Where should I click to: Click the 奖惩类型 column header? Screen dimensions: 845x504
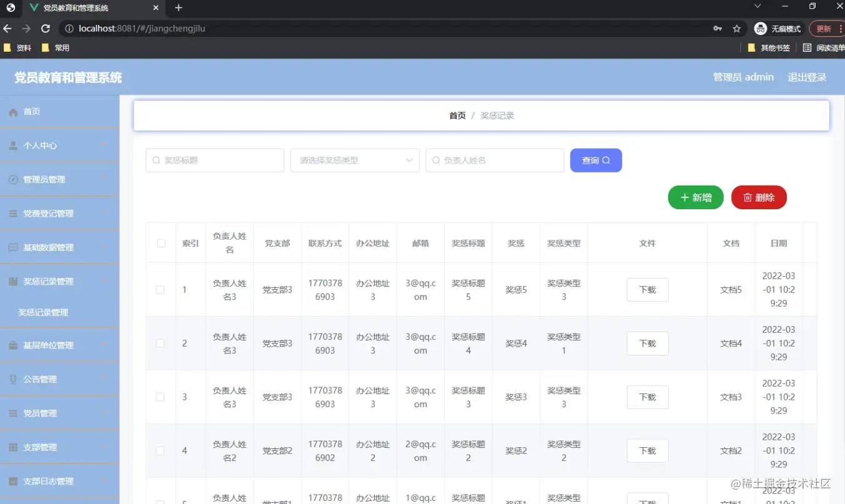[564, 244]
